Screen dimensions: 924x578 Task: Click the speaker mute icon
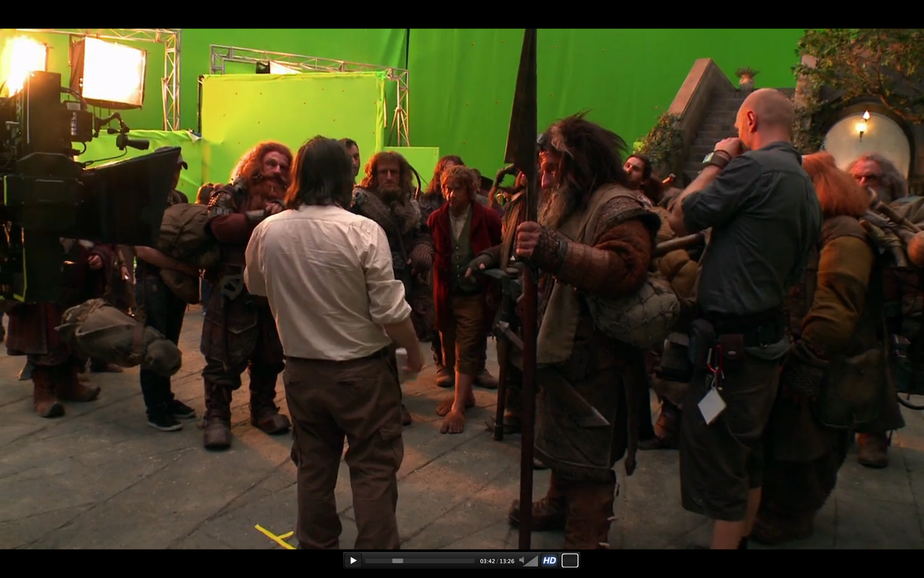coord(522,561)
